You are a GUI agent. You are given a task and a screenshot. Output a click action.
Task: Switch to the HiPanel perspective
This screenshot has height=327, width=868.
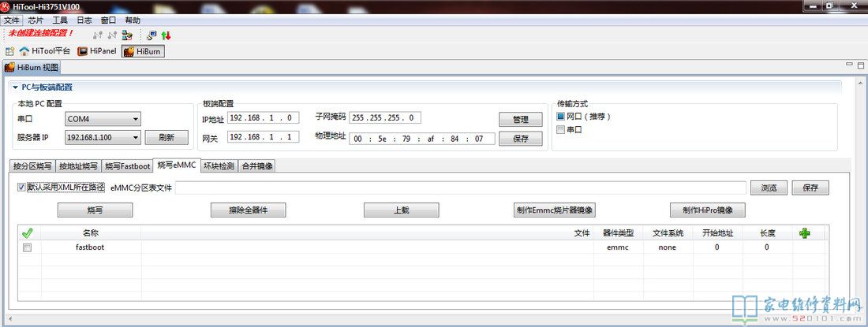coord(97,51)
